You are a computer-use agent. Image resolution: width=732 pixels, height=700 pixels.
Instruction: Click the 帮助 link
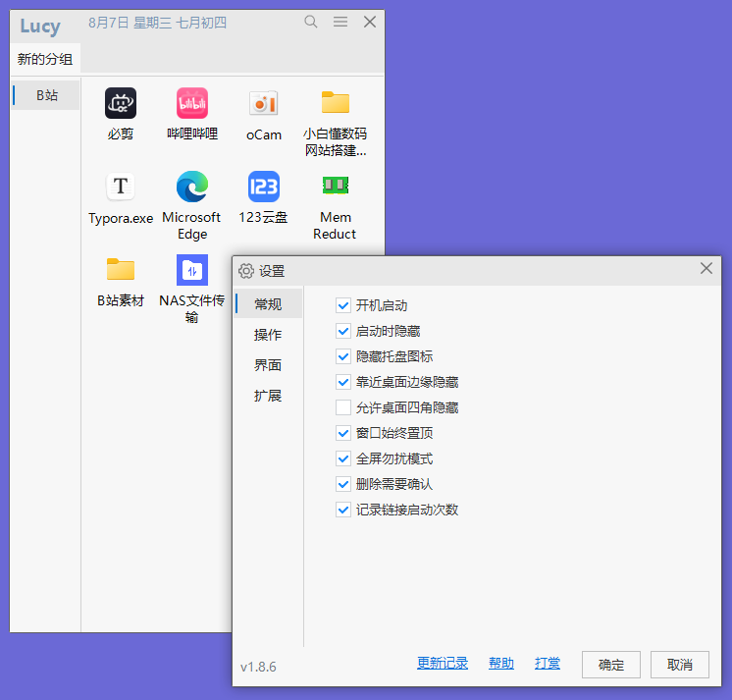tap(500, 663)
